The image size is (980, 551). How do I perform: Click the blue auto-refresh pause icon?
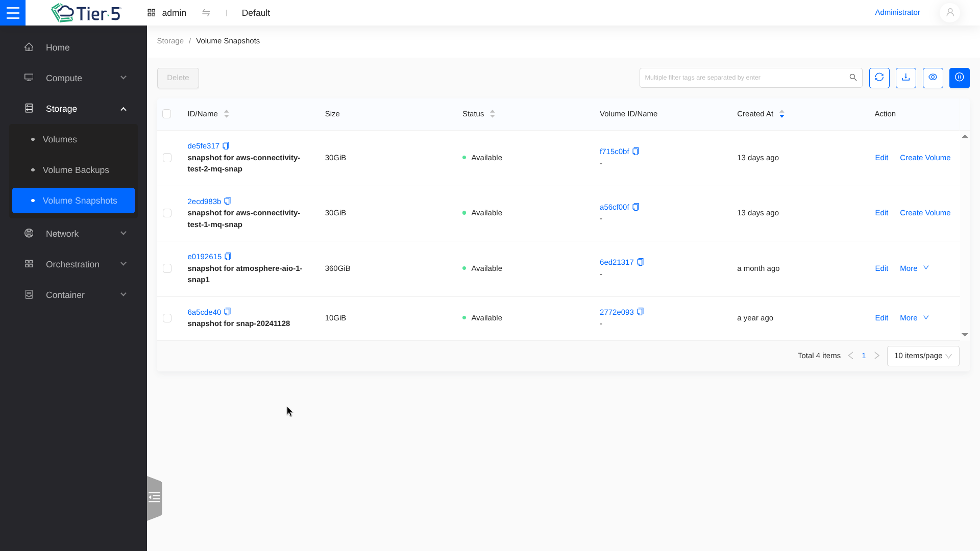coord(959,78)
